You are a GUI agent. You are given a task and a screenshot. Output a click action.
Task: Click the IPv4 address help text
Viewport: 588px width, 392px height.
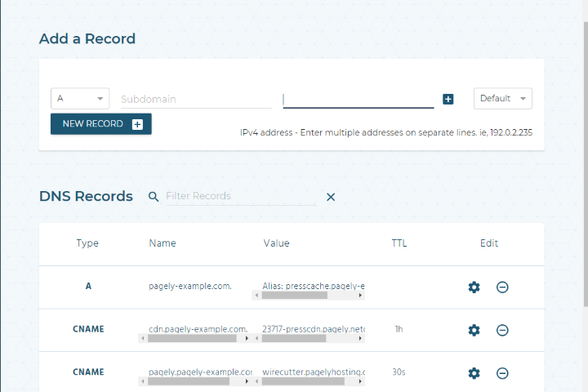pyautogui.click(x=386, y=133)
